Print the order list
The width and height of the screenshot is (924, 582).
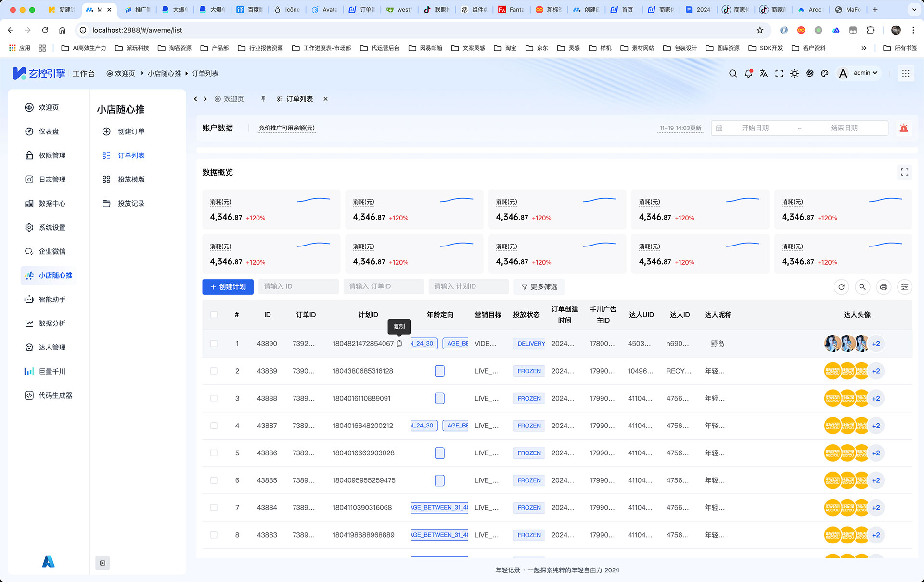coord(884,286)
